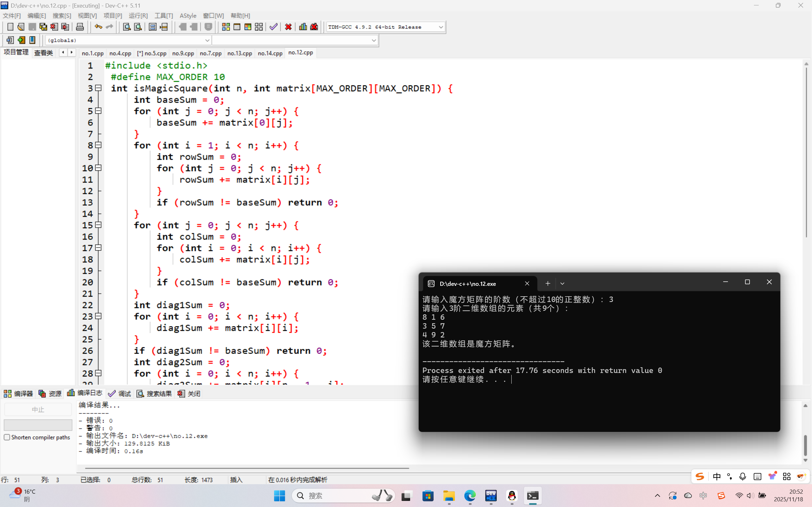Expand the (globals) scope dropdown
The height and width of the screenshot is (507, 812).
pos(207,40)
